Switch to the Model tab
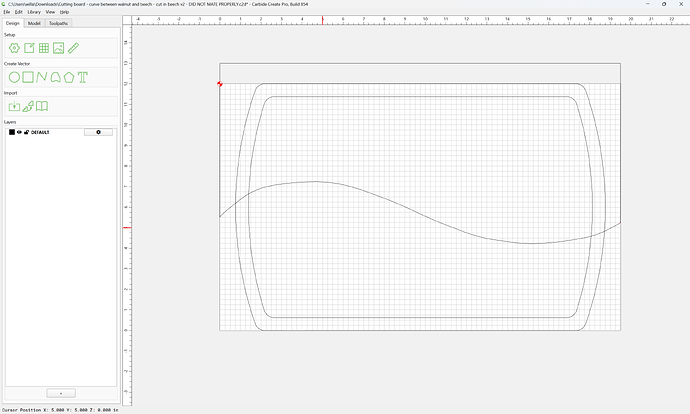690x414 pixels. point(34,23)
